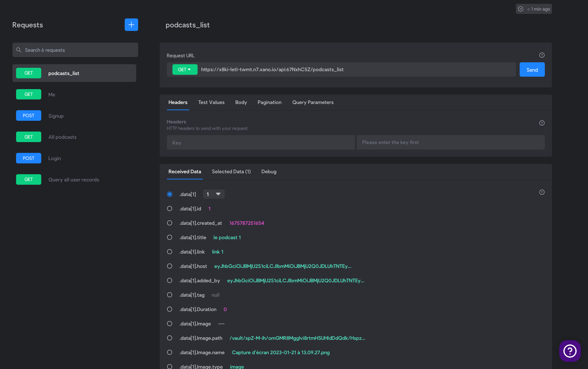588x369 pixels.
Task: Open the GET method dropdown in URL bar
Action: (x=185, y=69)
